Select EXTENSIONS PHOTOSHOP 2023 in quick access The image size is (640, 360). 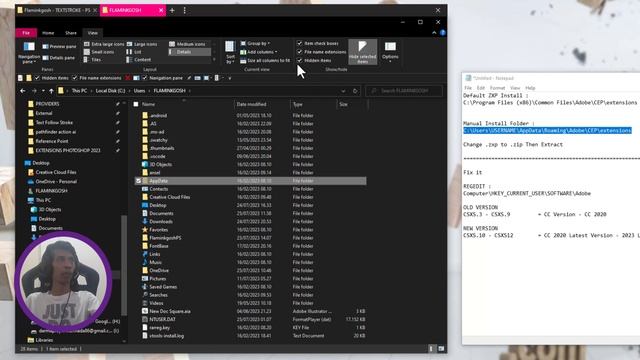point(68,150)
